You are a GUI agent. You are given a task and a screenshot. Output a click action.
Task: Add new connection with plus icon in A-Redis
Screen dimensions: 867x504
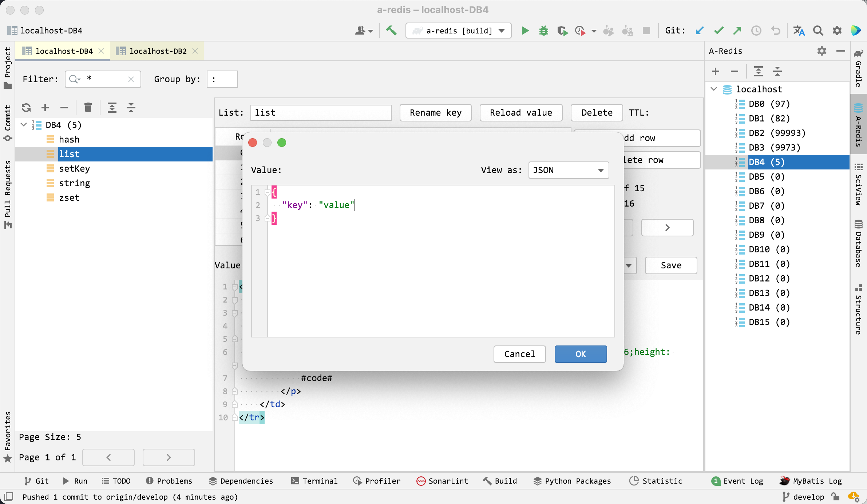715,71
